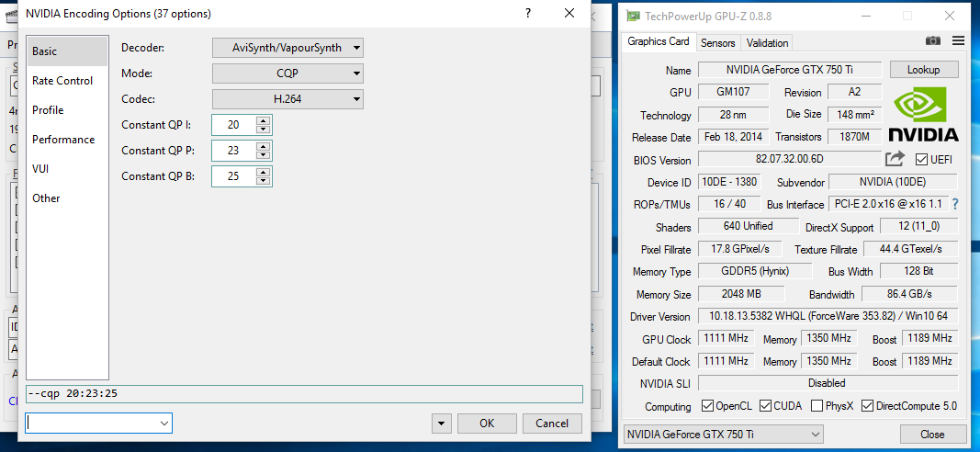
Task: Open the GPU-Z hamburger menu icon
Action: click(958, 41)
